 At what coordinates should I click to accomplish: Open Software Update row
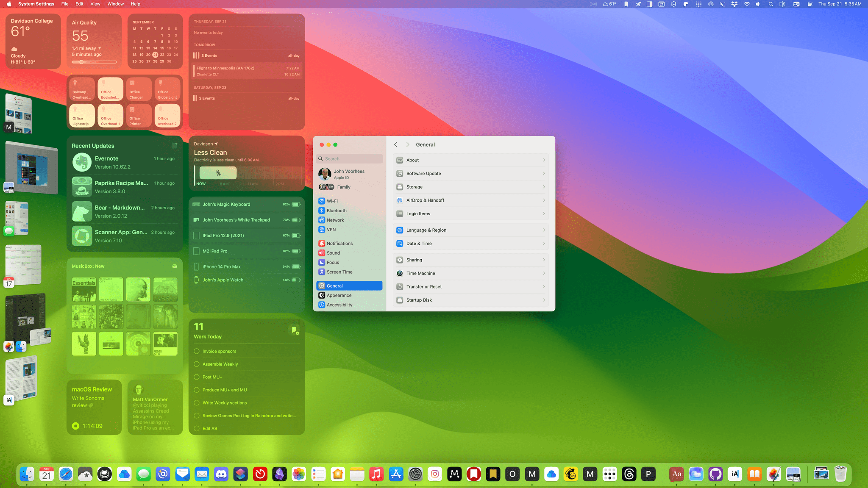click(470, 174)
